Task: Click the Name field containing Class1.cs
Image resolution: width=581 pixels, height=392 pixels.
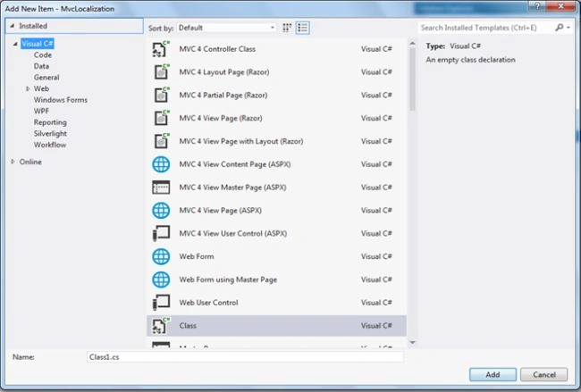Action: pos(245,357)
